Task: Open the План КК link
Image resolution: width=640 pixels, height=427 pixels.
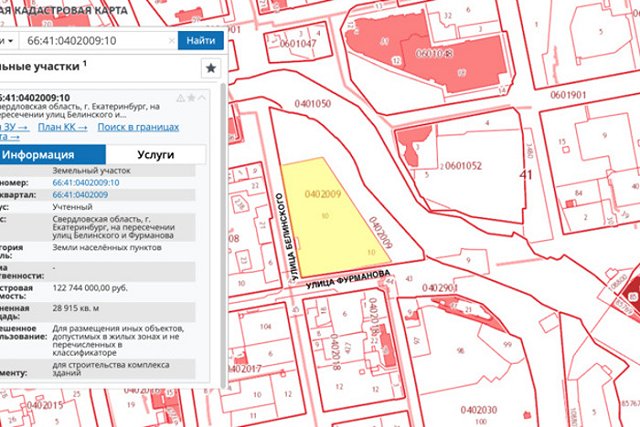Action: coord(65,127)
